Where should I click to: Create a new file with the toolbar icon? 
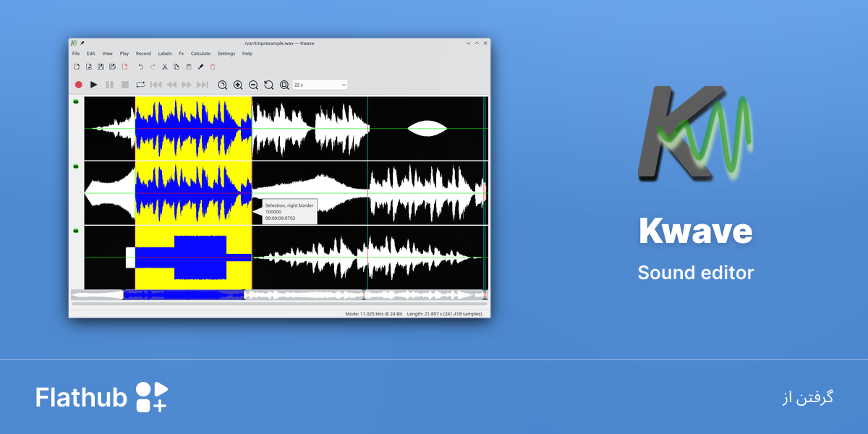(76, 67)
